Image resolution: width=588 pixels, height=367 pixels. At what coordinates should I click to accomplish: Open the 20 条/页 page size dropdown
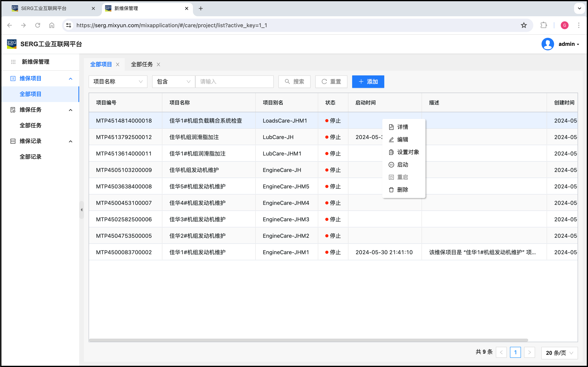click(559, 353)
